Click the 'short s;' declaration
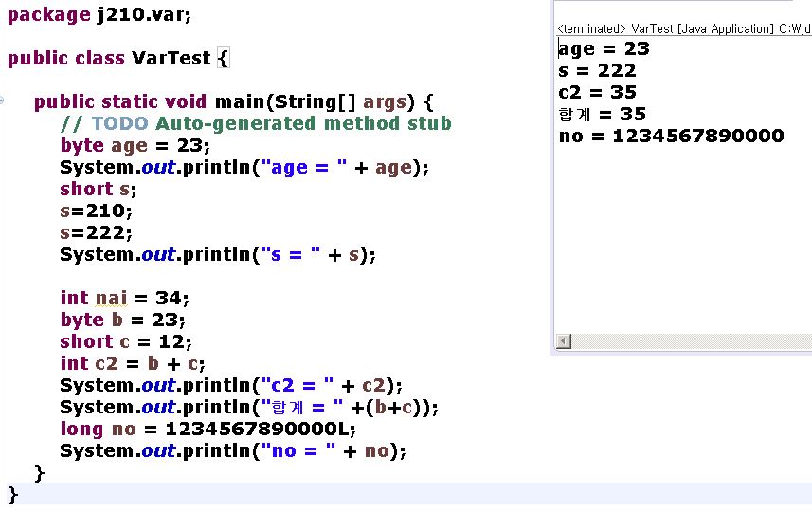This screenshot has height=513, width=812. (99, 189)
